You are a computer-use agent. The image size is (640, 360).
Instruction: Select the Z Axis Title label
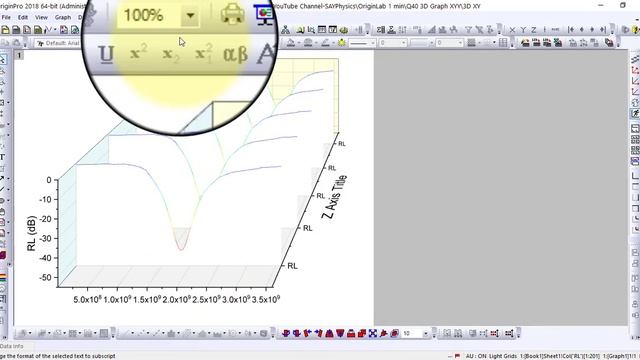[x=335, y=197]
